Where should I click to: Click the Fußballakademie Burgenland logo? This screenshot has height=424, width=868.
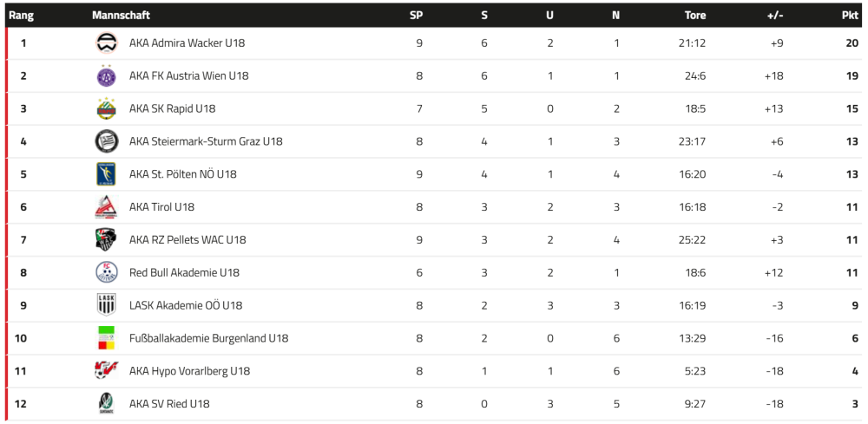pyautogui.click(x=106, y=338)
